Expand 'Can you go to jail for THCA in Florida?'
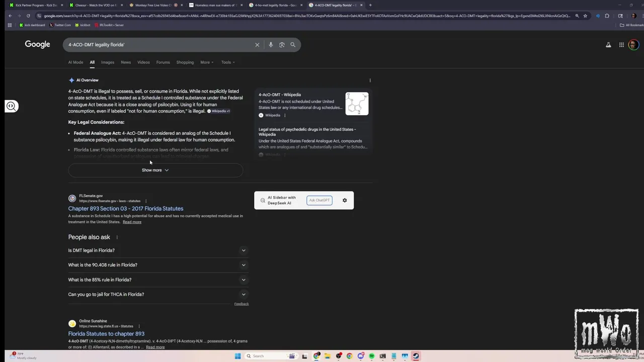Viewport: 644px width, 362px height. (158, 294)
